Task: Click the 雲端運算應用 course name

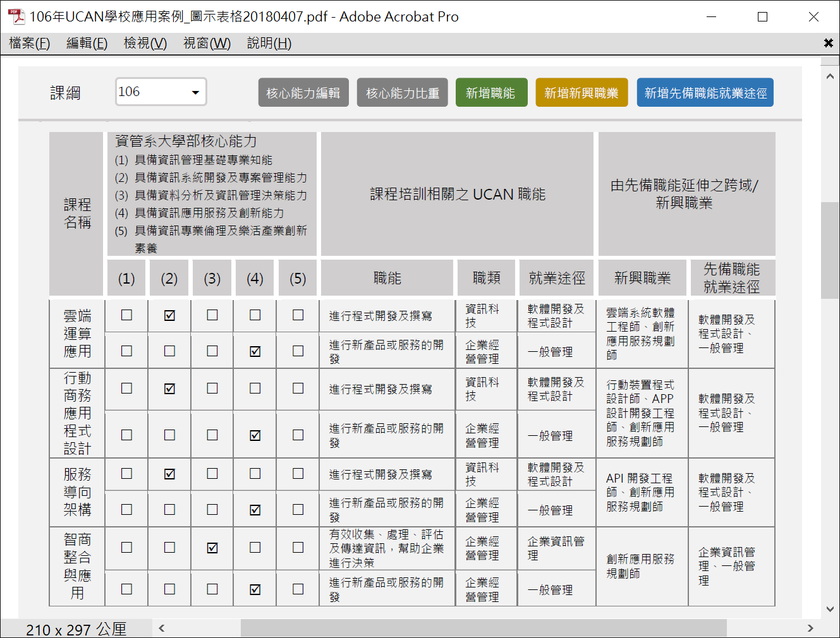Action: (x=77, y=334)
